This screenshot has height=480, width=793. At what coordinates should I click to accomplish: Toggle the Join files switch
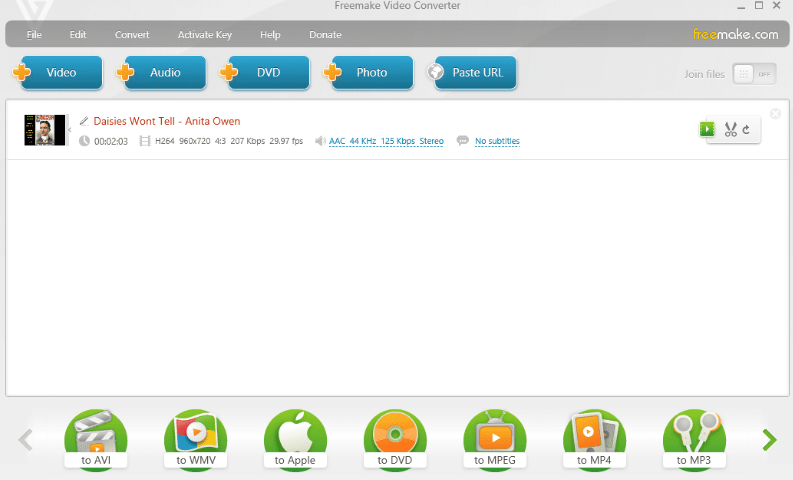(754, 74)
